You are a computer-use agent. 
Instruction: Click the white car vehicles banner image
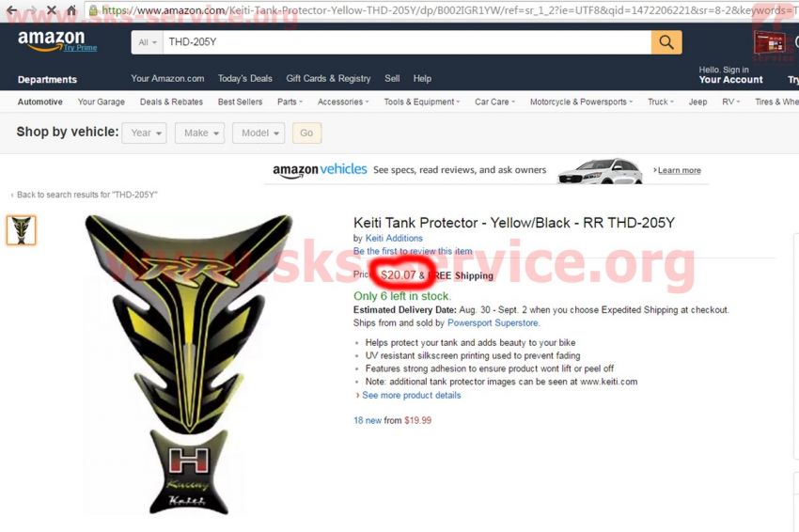tap(601, 171)
